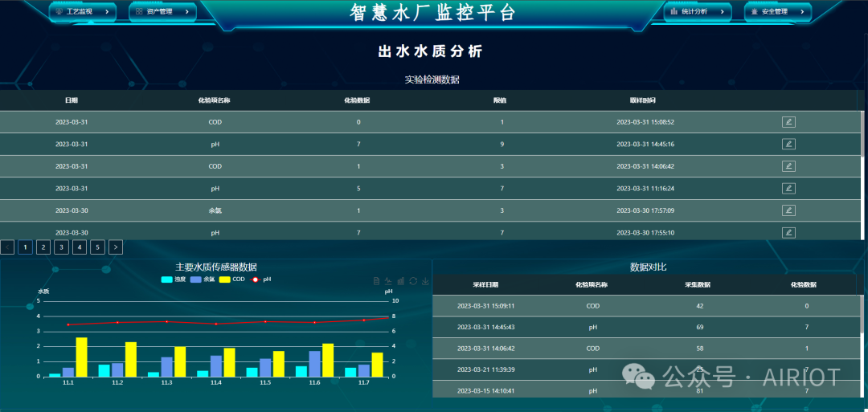Screen dimensions: 868x412
Task: Go to next page of lab data
Action: [x=115, y=247]
